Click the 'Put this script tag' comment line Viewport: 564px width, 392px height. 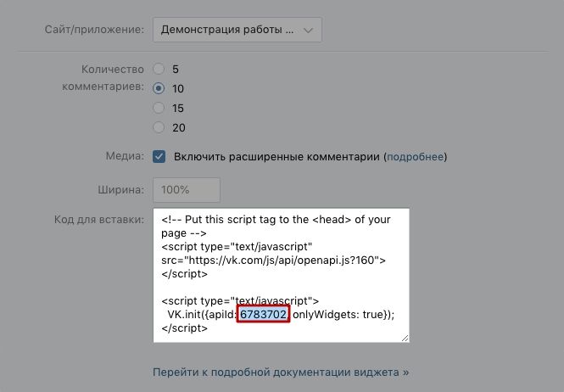276,220
